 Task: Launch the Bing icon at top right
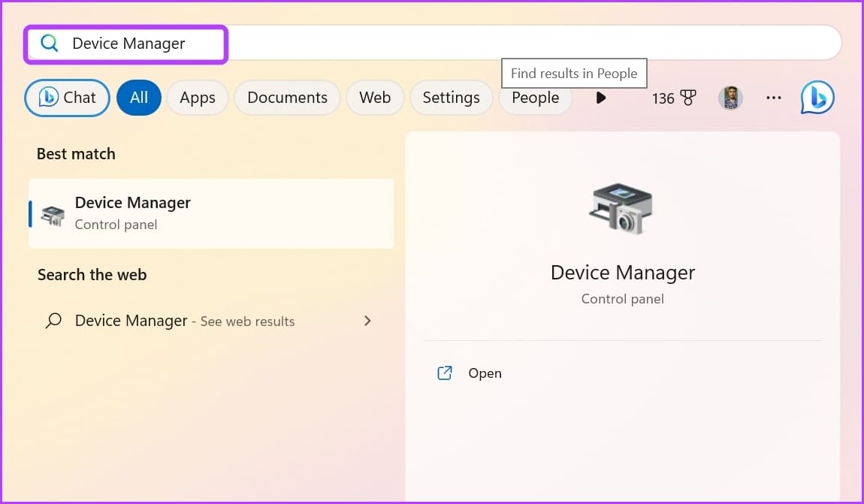pyautogui.click(x=817, y=98)
